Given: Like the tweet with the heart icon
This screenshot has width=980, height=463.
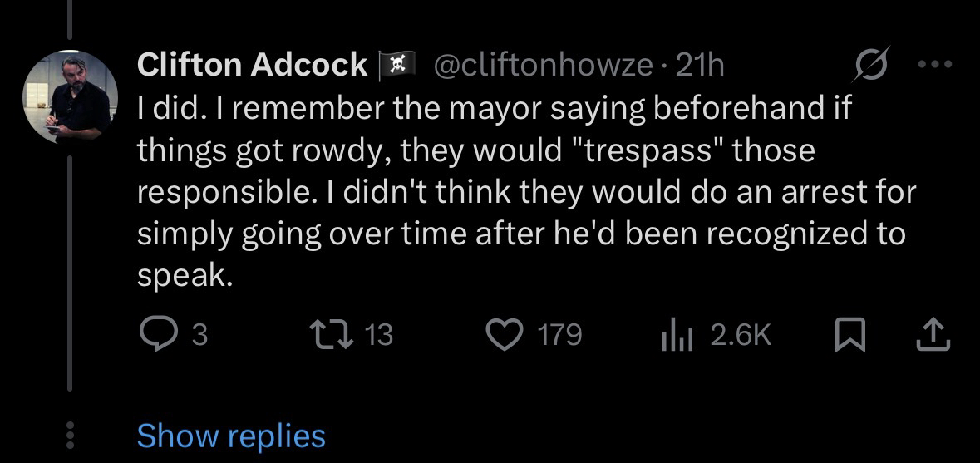Looking at the screenshot, I should tap(505, 334).
